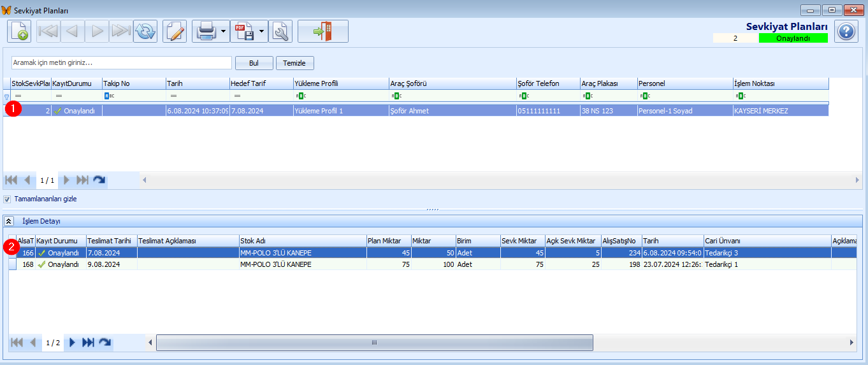Sort by Plan Miktar column header
868x365 pixels.
click(389, 241)
